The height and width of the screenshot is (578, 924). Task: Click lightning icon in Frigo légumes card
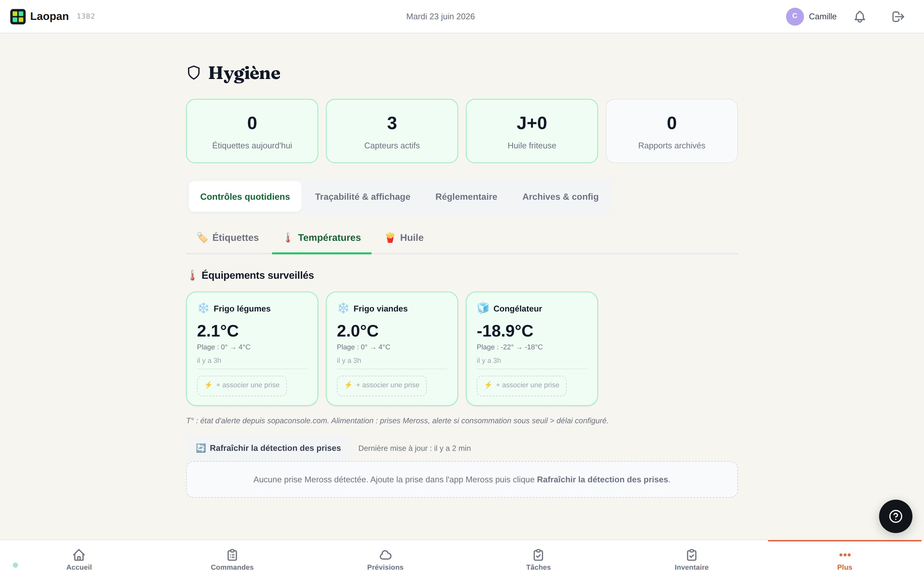point(209,385)
